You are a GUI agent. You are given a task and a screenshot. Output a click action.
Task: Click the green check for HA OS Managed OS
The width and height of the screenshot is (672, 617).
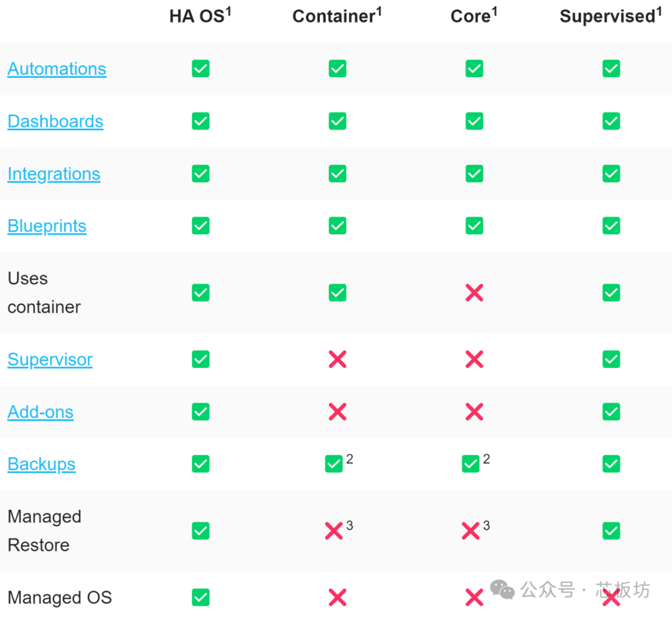coord(200,597)
